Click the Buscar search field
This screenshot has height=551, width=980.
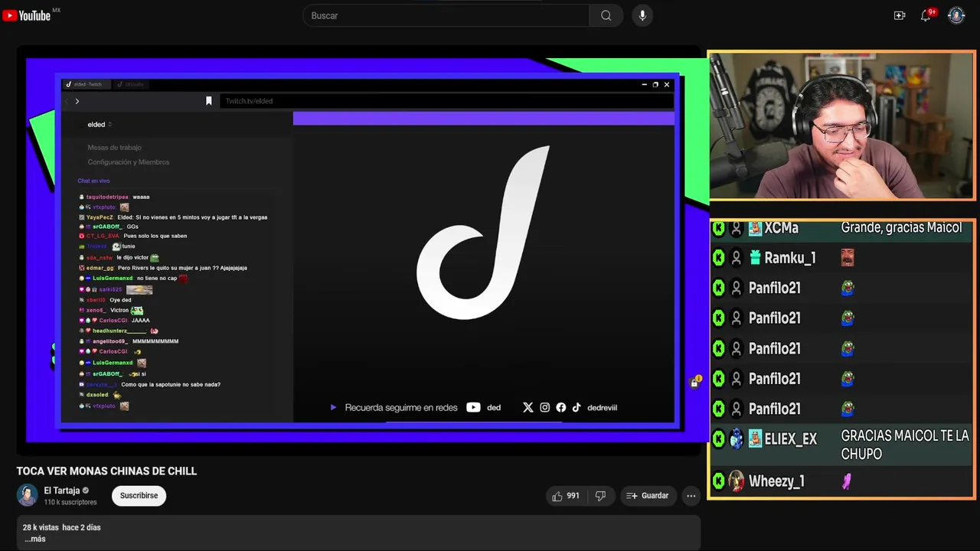(446, 15)
